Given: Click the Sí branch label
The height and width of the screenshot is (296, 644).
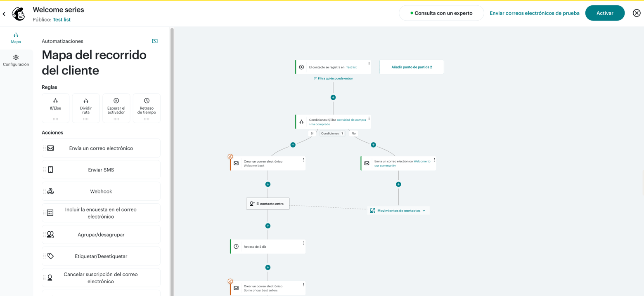Looking at the screenshot, I should click(312, 134).
